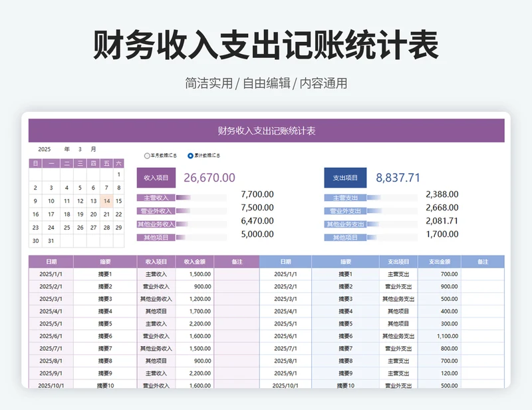This screenshot has height=410, width=532.
Task: Click the 1,700.00 income amount cell
Action: coord(195,311)
